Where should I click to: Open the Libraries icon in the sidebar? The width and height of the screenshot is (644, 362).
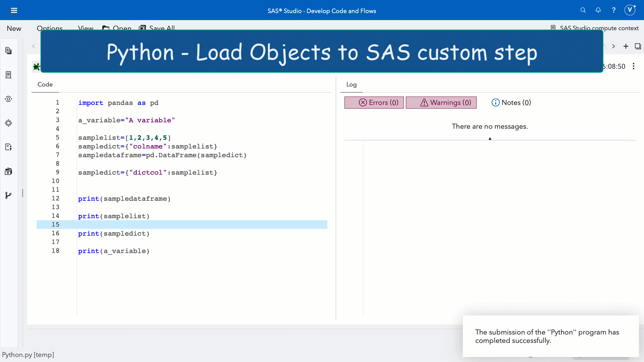tap(8, 171)
